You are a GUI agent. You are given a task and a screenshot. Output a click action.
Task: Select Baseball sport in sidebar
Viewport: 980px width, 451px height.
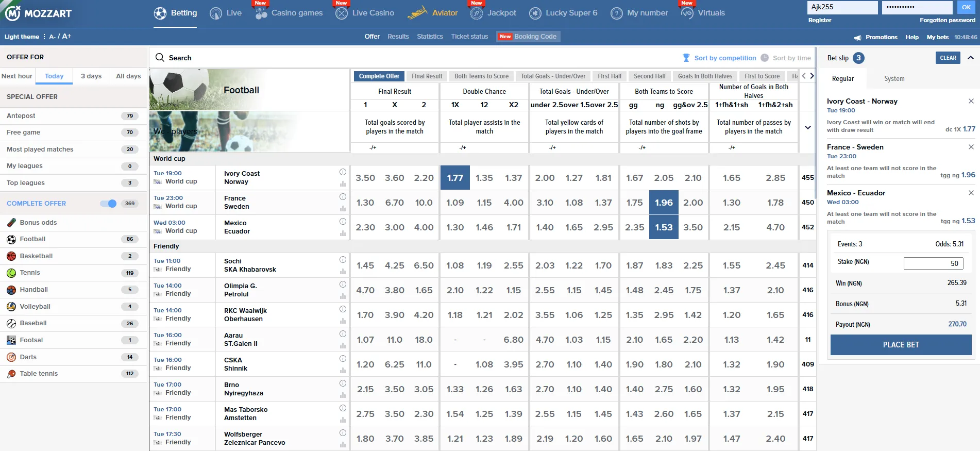[74, 323]
